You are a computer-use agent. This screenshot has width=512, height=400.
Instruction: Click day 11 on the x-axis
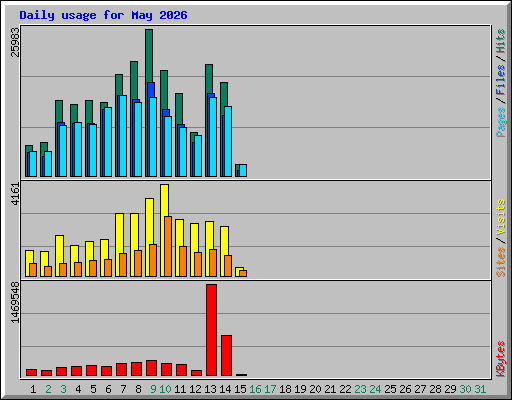pos(180,389)
